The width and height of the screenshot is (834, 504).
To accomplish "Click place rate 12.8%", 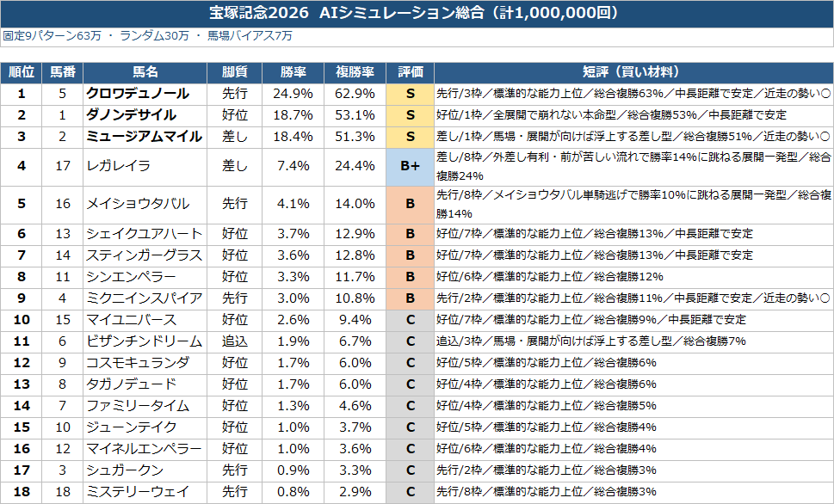I will click(x=355, y=255).
